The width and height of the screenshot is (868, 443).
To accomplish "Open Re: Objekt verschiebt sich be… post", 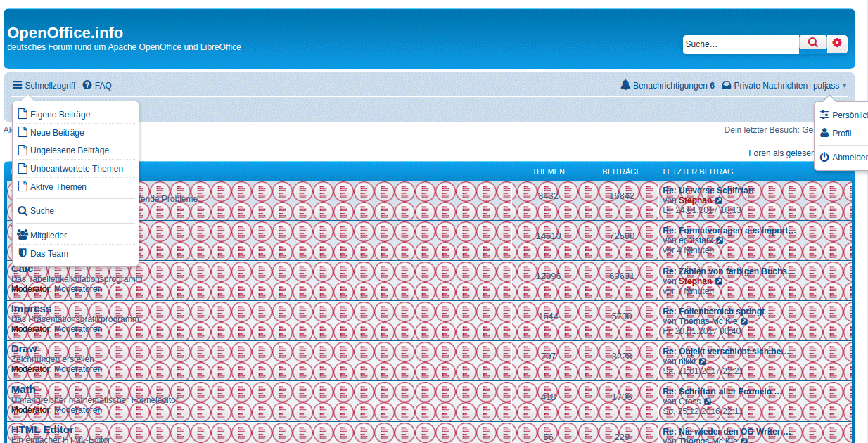I will [x=726, y=351].
